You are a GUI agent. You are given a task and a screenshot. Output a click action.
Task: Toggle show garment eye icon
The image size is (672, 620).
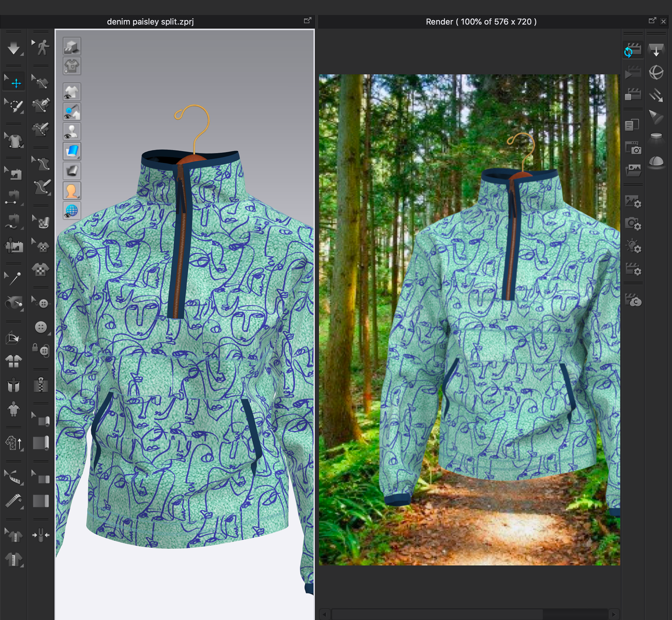click(72, 92)
